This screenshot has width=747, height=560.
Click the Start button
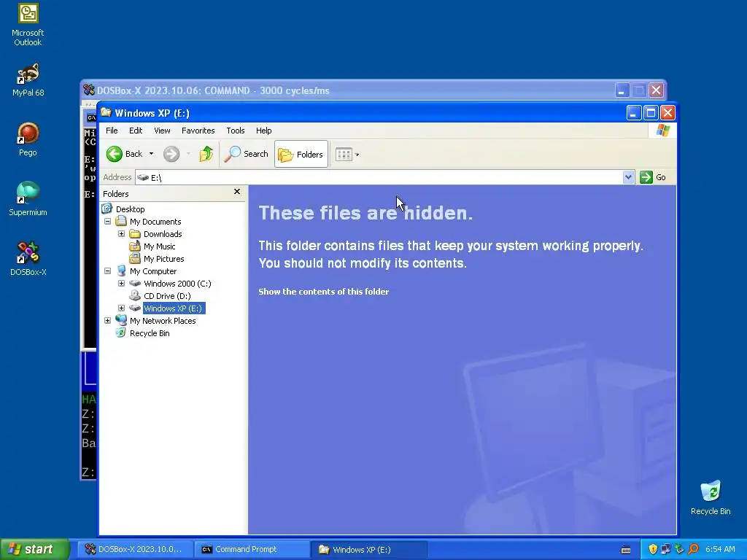(34, 549)
